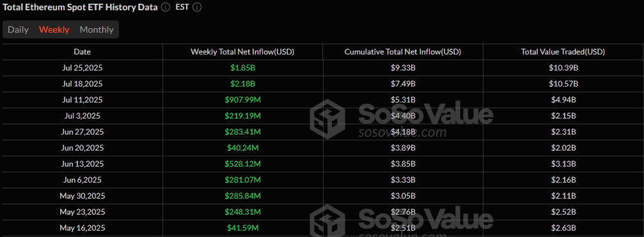Viewport: 644px width, 237px height.
Task: Select the Jul 25,2025 date row
Action: 322,68
